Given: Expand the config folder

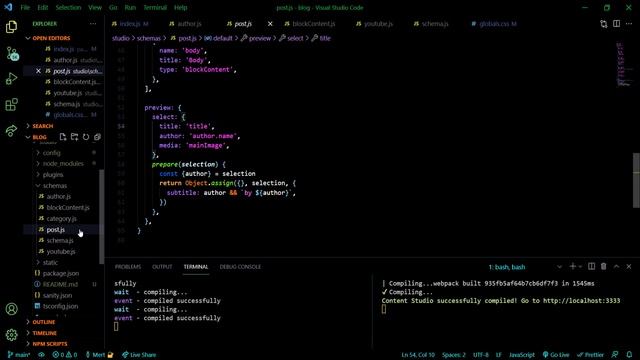Looking at the screenshot, I should pyautogui.click(x=51, y=153).
